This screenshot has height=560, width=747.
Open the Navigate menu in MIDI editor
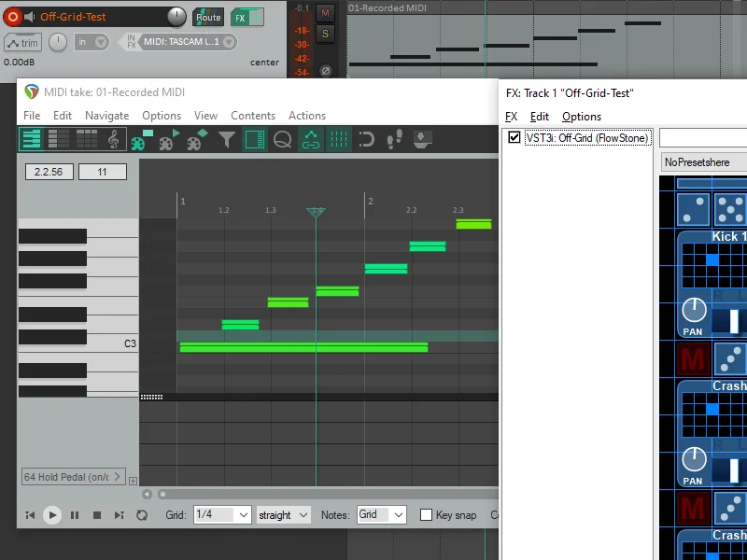[106, 116]
